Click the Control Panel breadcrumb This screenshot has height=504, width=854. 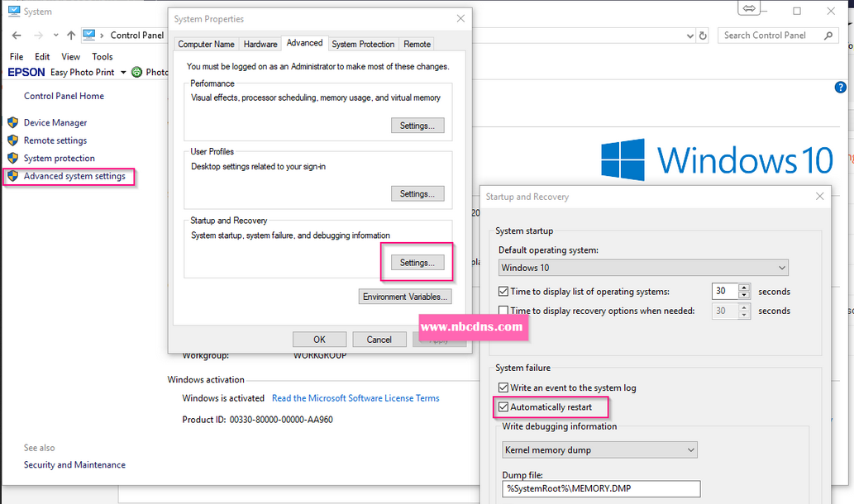(136, 36)
